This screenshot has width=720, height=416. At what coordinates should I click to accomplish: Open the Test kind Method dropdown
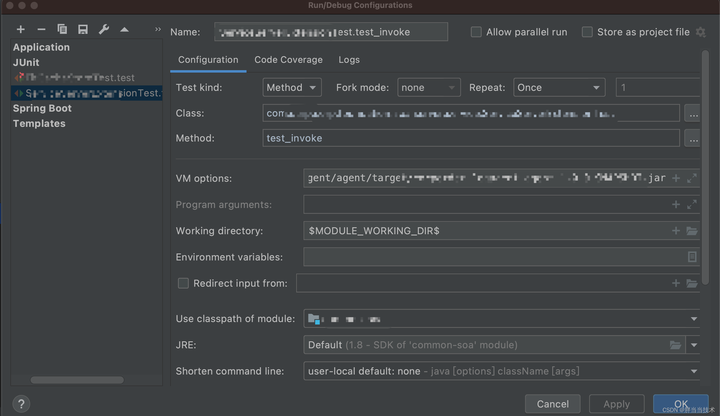click(x=292, y=88)
